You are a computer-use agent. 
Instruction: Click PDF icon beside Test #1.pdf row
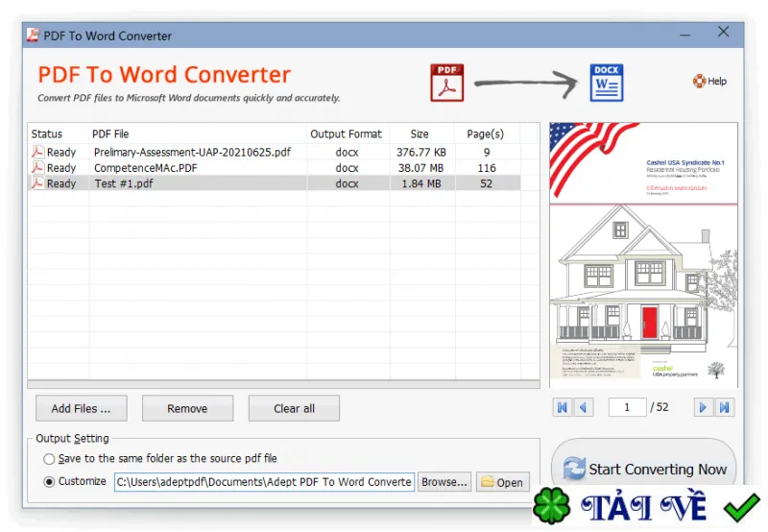37,183
